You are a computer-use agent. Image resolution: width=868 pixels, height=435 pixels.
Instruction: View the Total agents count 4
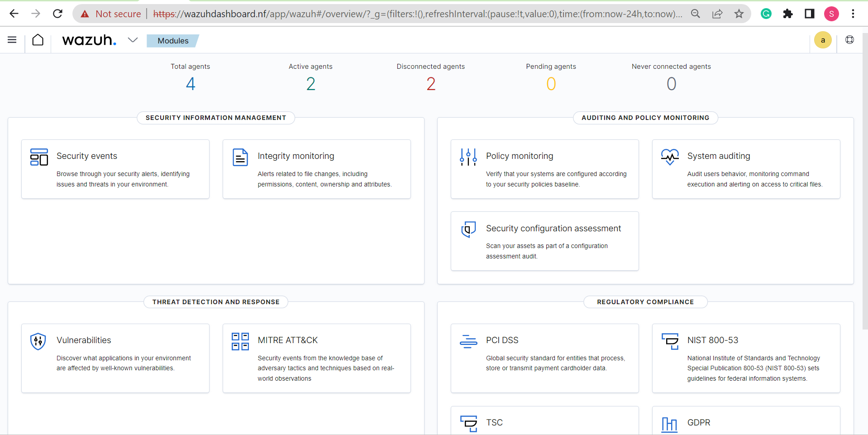191,84
